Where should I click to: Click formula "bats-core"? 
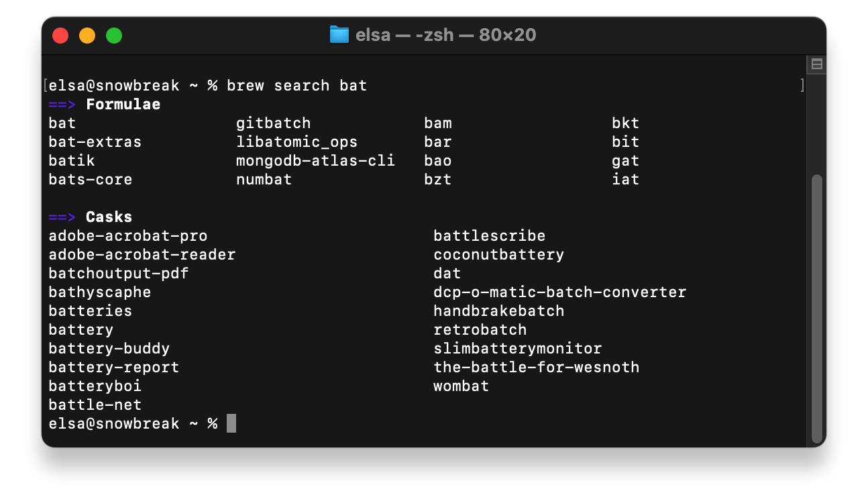pos(91,180)
